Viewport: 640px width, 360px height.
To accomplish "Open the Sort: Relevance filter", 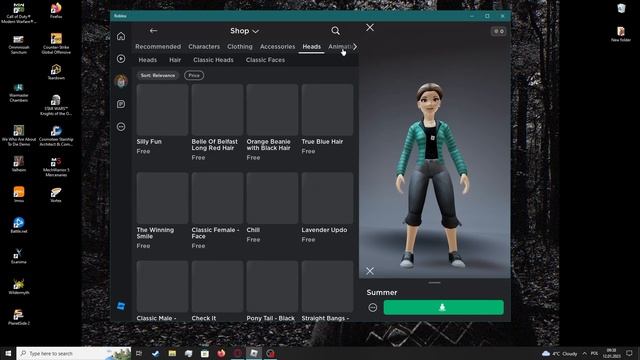I will coord(158,76).
